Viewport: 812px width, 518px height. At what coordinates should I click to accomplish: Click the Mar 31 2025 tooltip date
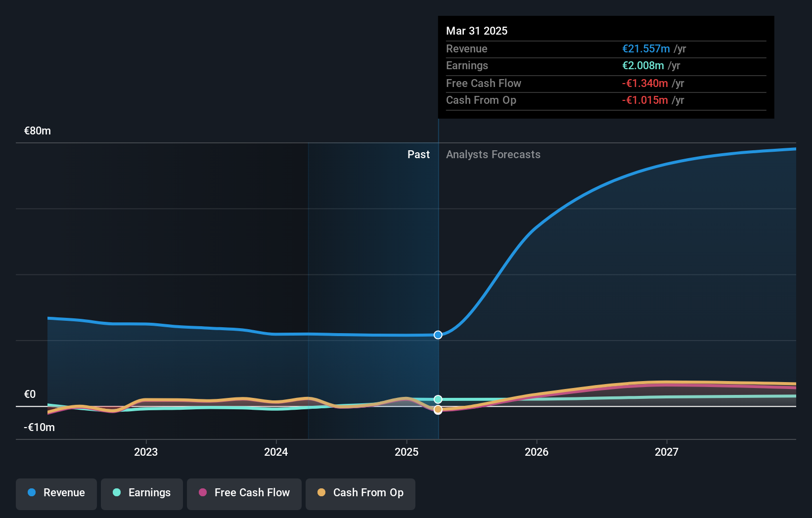point(477,31)
